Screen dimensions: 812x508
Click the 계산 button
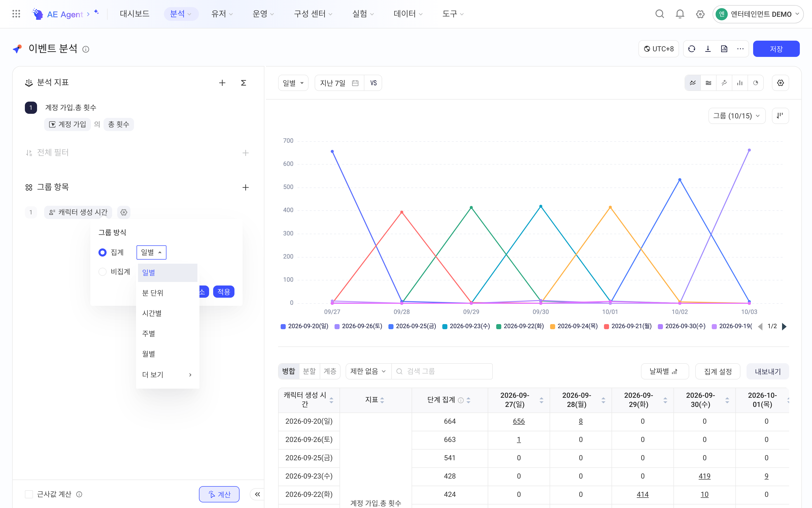[219, 494]
